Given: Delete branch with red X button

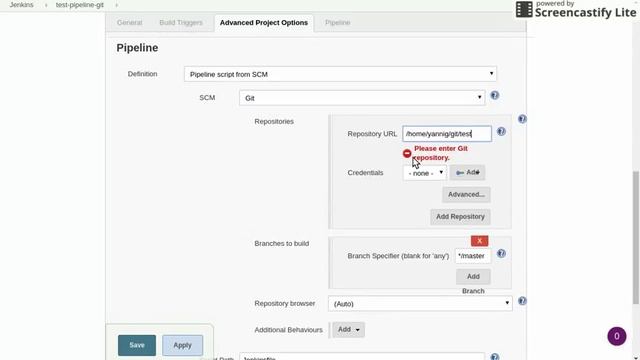Looking at the screenshot, I should (480, 241).
